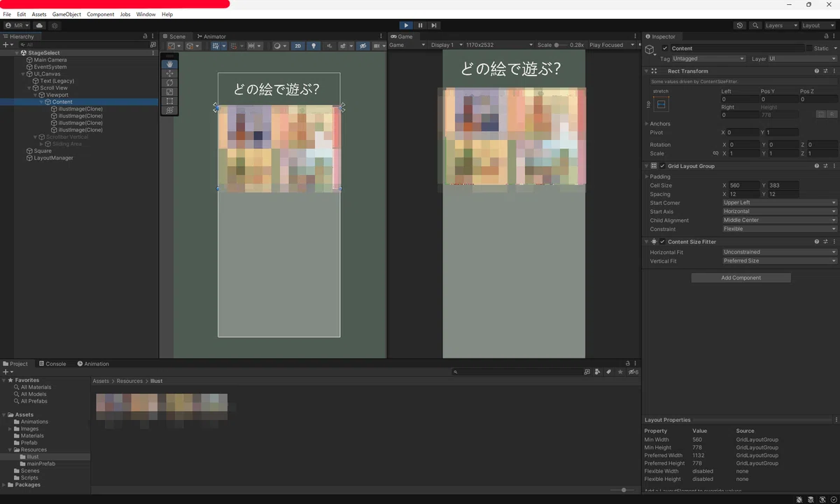Toggle Content object active checkbox
Image resolution: width=840 pixels, height=504 pixels.
click(664, 48)
